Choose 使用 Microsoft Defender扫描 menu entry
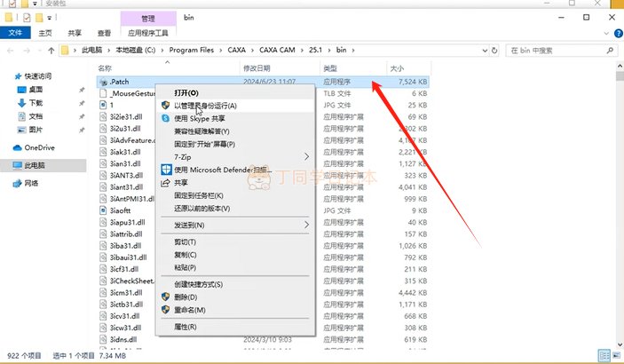 point(235,170)
